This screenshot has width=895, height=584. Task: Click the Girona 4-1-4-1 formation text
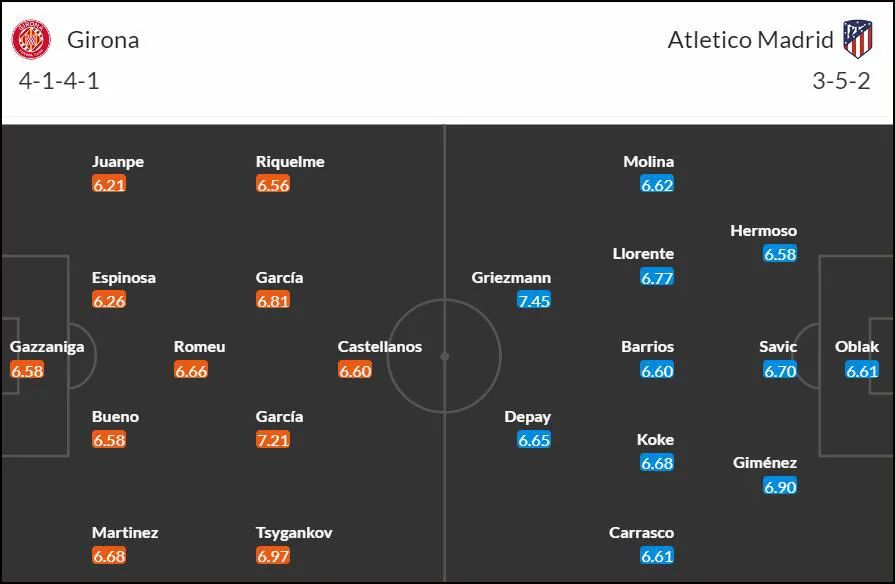coord(59,81)
